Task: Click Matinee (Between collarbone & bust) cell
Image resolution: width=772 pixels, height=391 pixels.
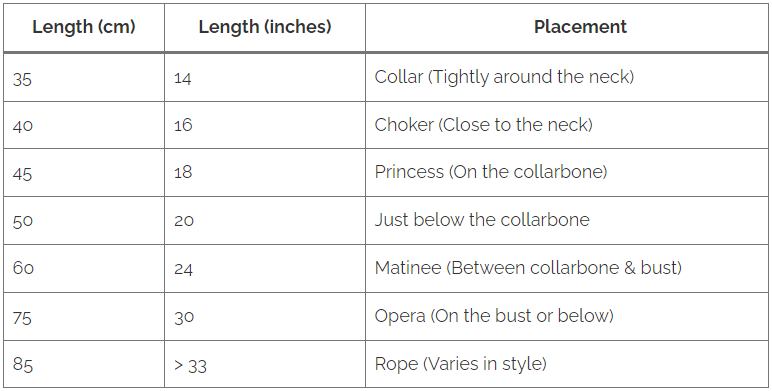Action: [567, 268]
